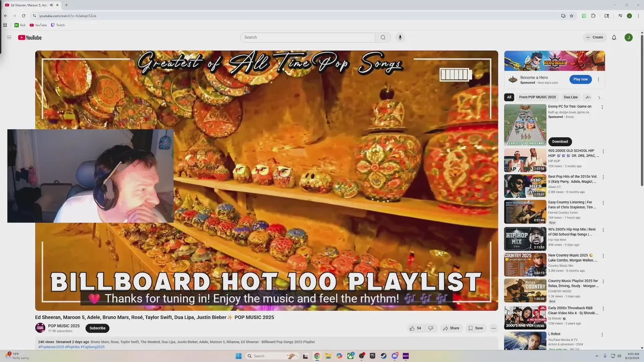Mute the tab via speaker icon

point(51,5)
